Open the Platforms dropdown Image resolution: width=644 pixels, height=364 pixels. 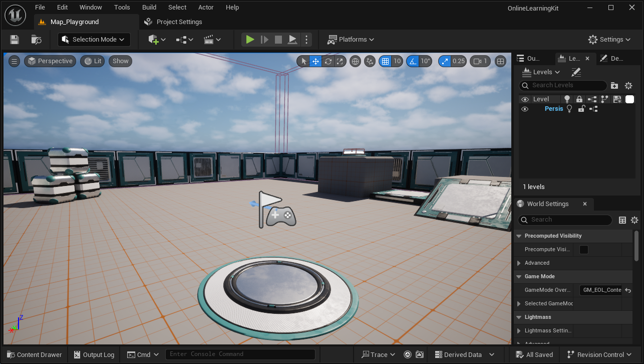[x=351, y=40]
